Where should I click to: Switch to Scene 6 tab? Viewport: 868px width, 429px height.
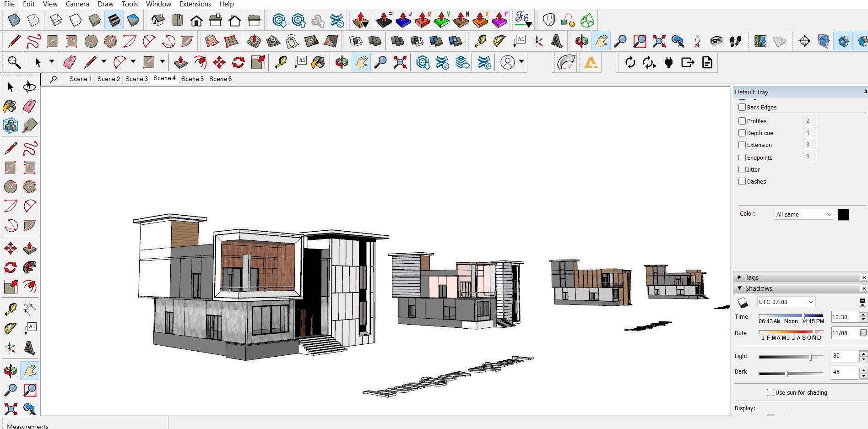coord(220,79)
